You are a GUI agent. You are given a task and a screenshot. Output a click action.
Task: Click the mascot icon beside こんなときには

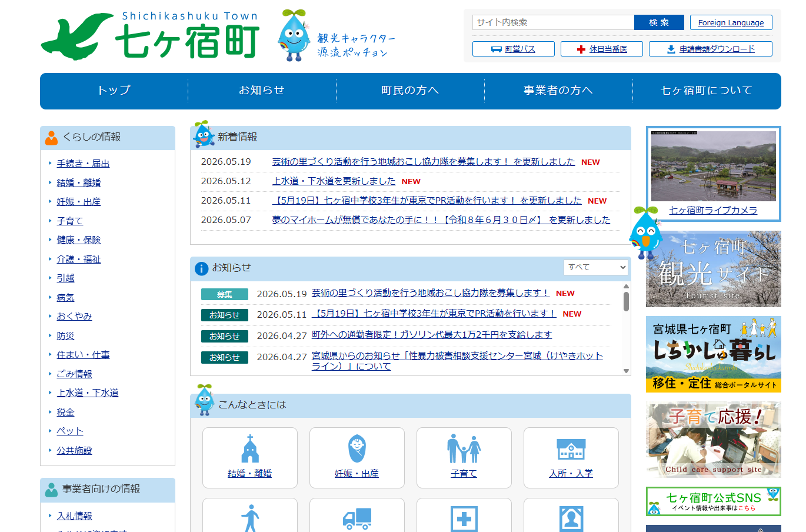[x=204, y=400]
